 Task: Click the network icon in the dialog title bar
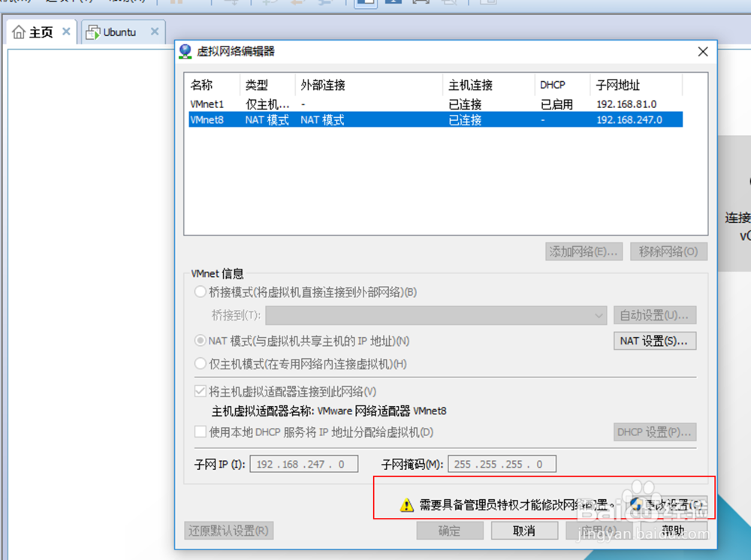point(185,52)
